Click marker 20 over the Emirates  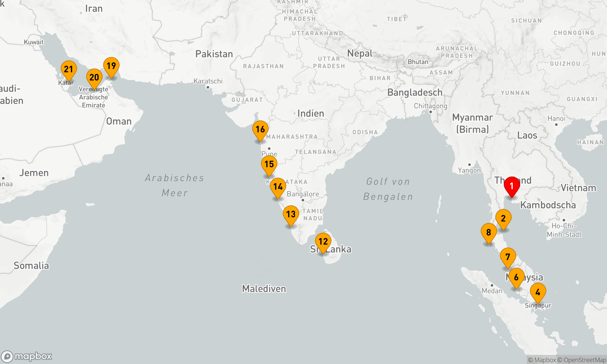coord(94,77)
